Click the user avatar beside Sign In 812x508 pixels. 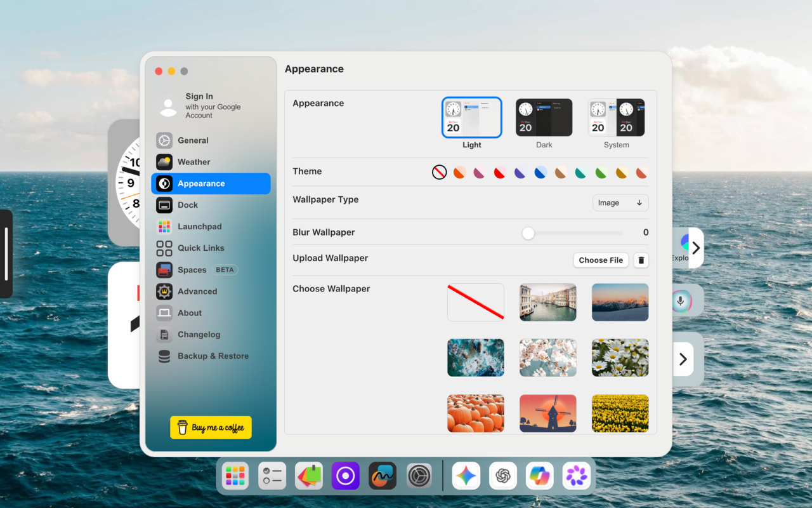[168, 107]
